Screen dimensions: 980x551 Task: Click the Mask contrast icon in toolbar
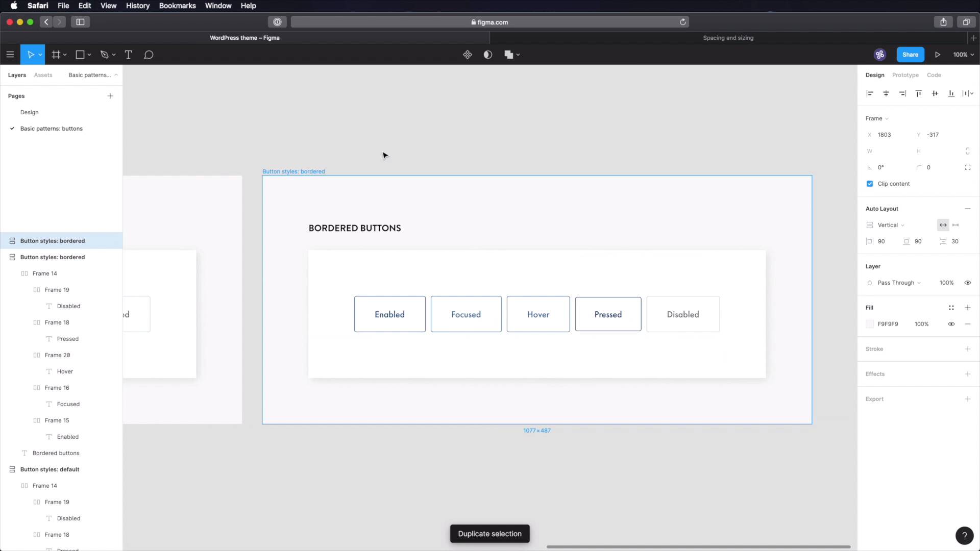pos(488,55)
